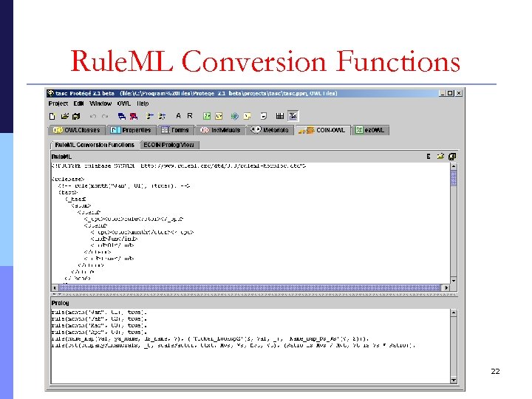Click the Prolog pane scrollbar up arrow
This screenshot has width=532, height=399.
454,313
